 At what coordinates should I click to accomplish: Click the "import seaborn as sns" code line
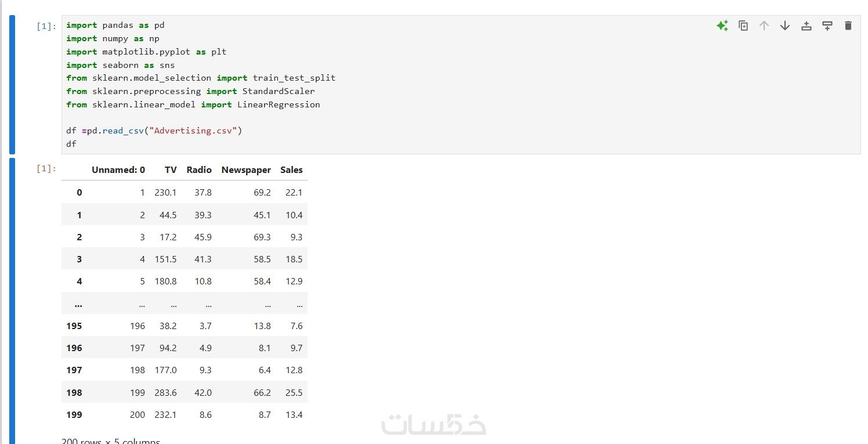(120, 65)
